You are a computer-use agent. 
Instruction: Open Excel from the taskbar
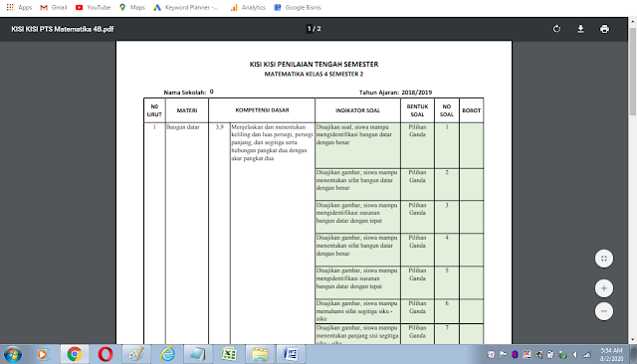229,354
